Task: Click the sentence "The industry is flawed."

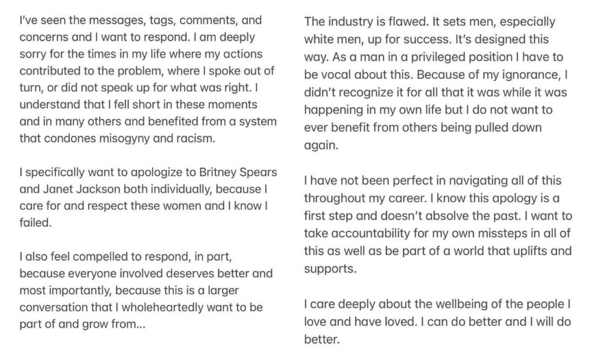Action: pos(366,21)
